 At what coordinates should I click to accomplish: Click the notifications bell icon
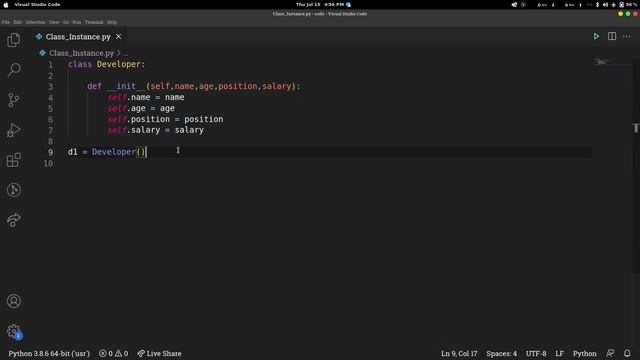[x=627, y=353]
